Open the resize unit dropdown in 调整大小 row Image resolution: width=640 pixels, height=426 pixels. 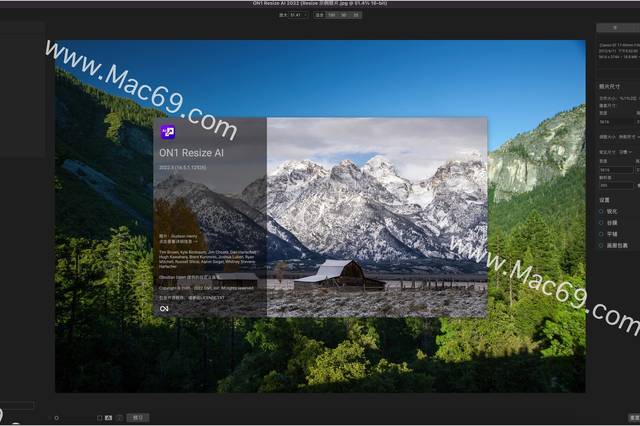click(629, 137)
